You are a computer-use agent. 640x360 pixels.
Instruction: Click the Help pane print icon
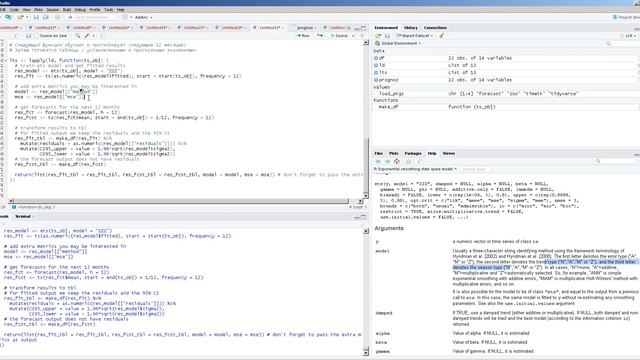pyautogui.click(x=409, y=162)
